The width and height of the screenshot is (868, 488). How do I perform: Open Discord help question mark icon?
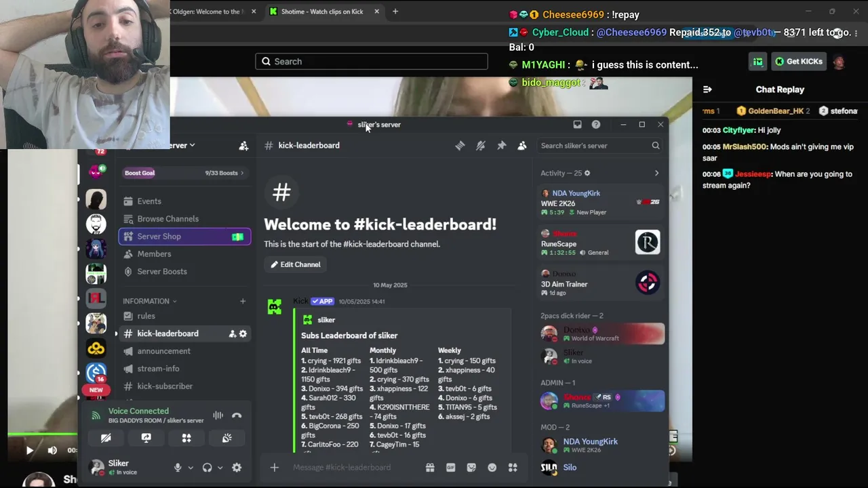[596, 125]
